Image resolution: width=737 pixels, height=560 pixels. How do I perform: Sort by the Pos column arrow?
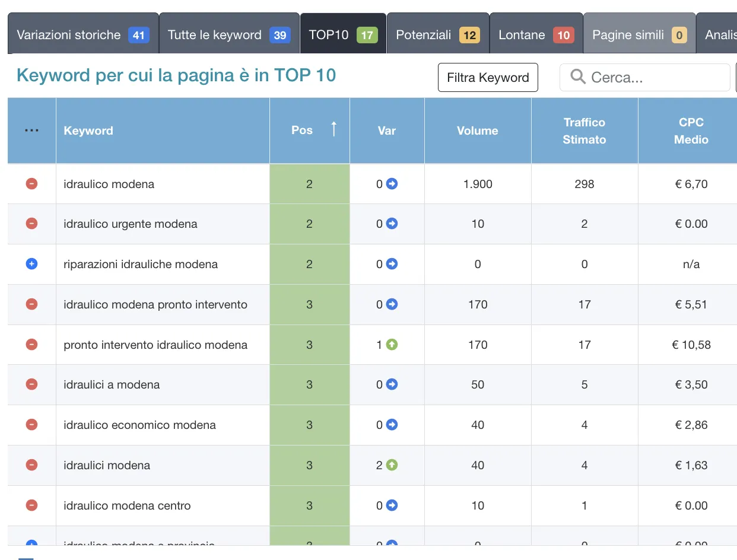[333, 129]
